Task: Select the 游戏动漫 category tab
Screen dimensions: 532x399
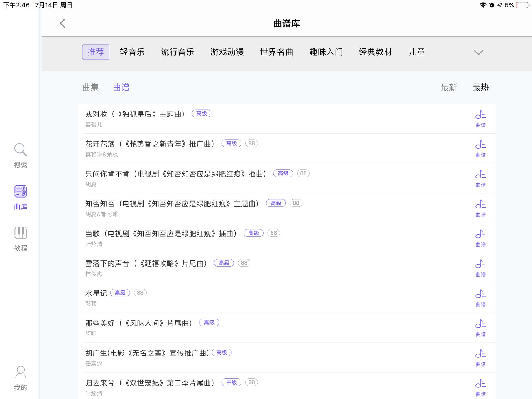Action: [227, 52]
